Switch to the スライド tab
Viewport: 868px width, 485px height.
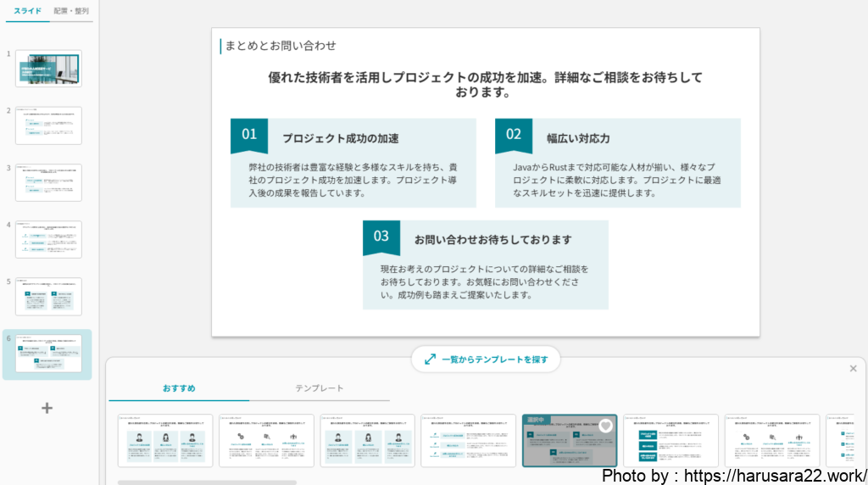pyautogui.click(x=27, y=11)
